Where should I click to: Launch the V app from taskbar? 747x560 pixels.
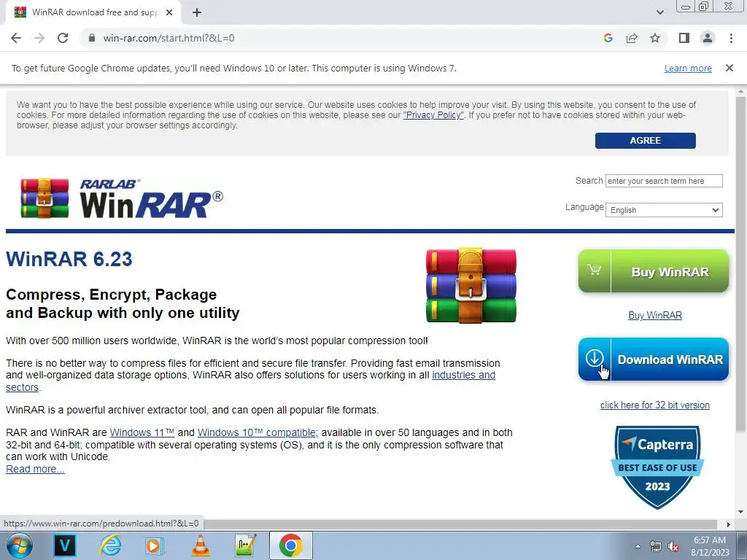click(x=65, y=545)
